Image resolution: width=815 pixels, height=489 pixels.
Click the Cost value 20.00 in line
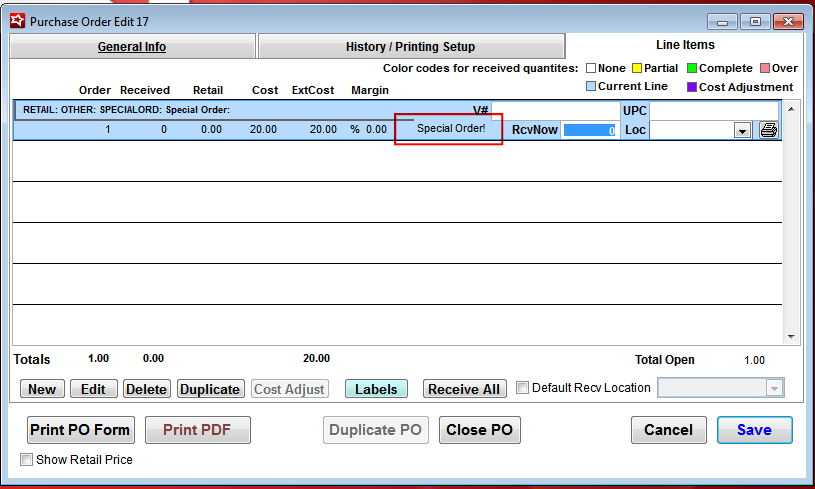click(263, 129)
